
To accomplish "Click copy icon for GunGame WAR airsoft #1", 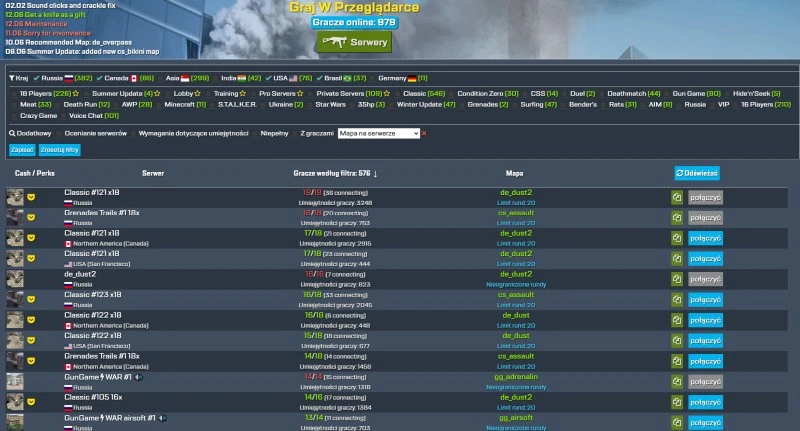I will click(x=677, y=422).
